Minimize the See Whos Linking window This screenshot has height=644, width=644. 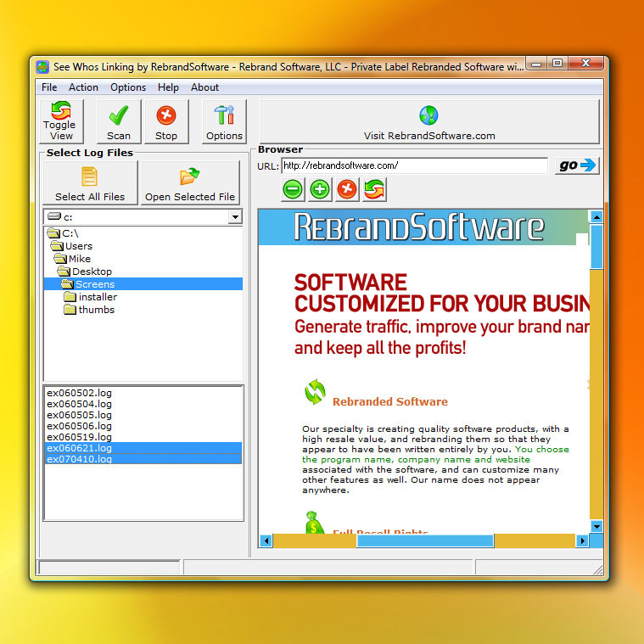(536, 64)
